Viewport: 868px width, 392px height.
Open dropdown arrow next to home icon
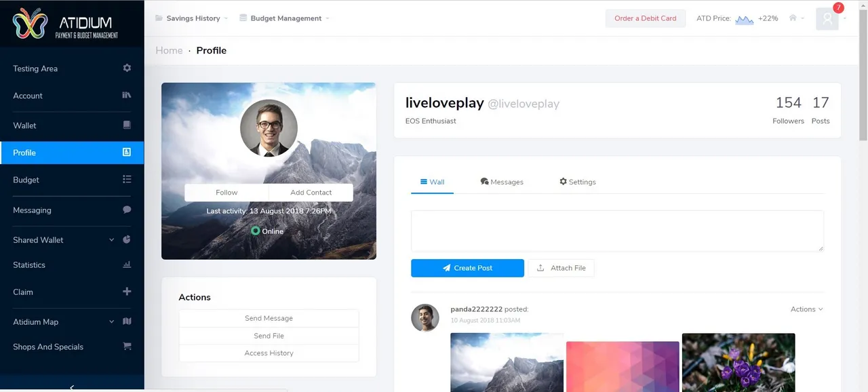803,18
